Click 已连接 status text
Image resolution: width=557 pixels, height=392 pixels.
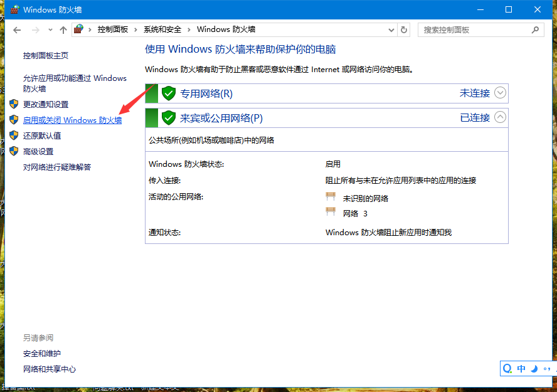pyautogui.click(x=475, y=117)
